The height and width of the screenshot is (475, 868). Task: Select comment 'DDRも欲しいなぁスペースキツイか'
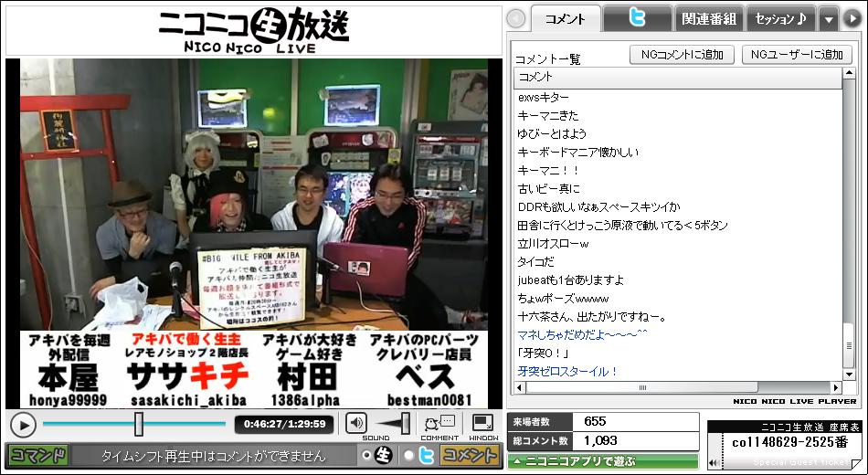[598, 207]
